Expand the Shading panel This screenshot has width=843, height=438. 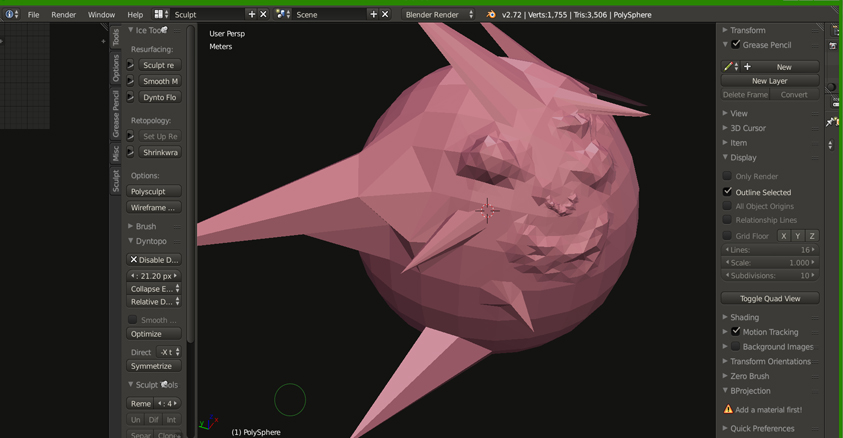725,317
